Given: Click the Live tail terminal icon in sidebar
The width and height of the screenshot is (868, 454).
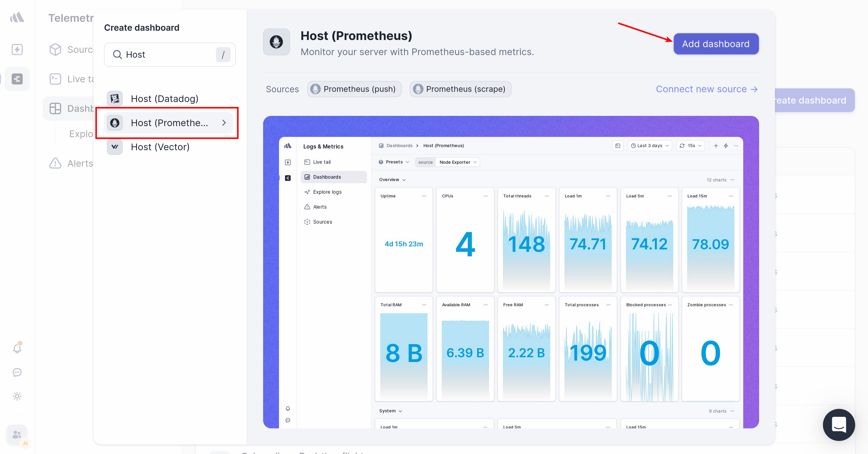Looking at the screenshot, I should click(x=55, y=79).
